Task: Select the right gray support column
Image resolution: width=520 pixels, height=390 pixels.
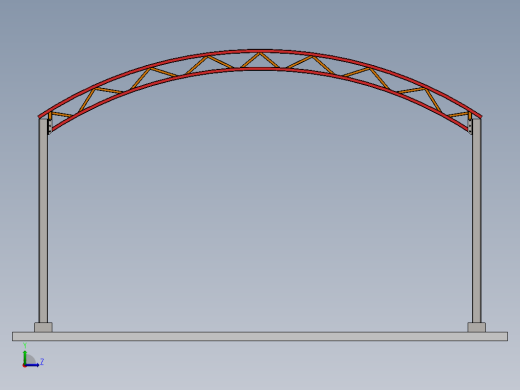Action: point(476,220)
